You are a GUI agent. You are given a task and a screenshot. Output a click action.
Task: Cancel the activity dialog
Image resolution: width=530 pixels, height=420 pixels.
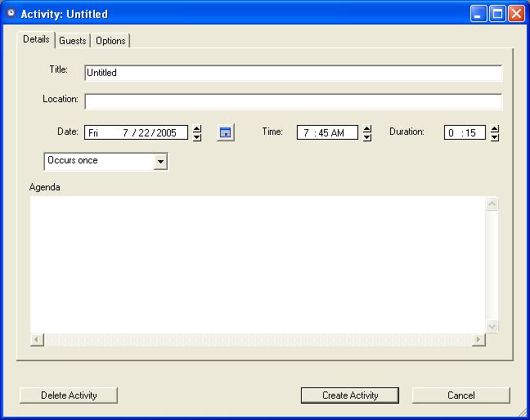tap(460, 395)
